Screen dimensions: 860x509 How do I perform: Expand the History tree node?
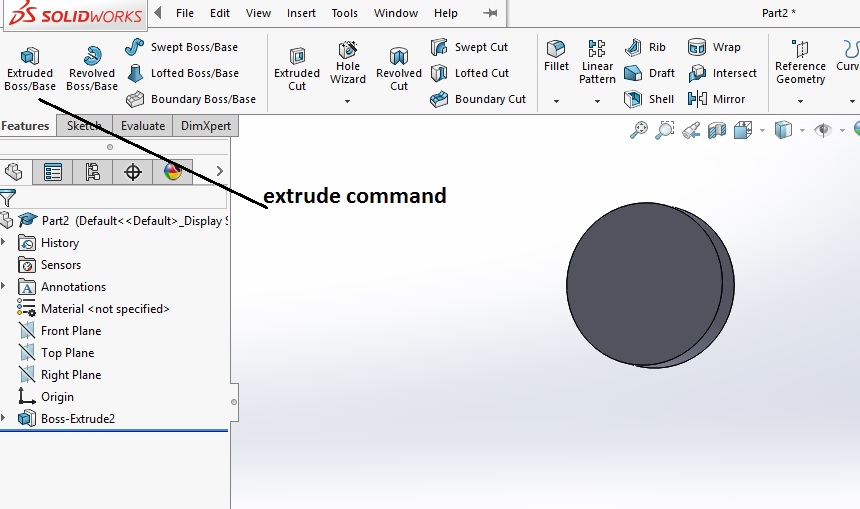point(3,242)
